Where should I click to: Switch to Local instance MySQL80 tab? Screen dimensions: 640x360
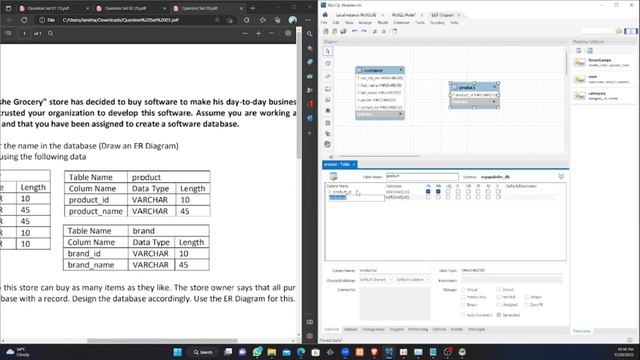(x=356, y=15)
